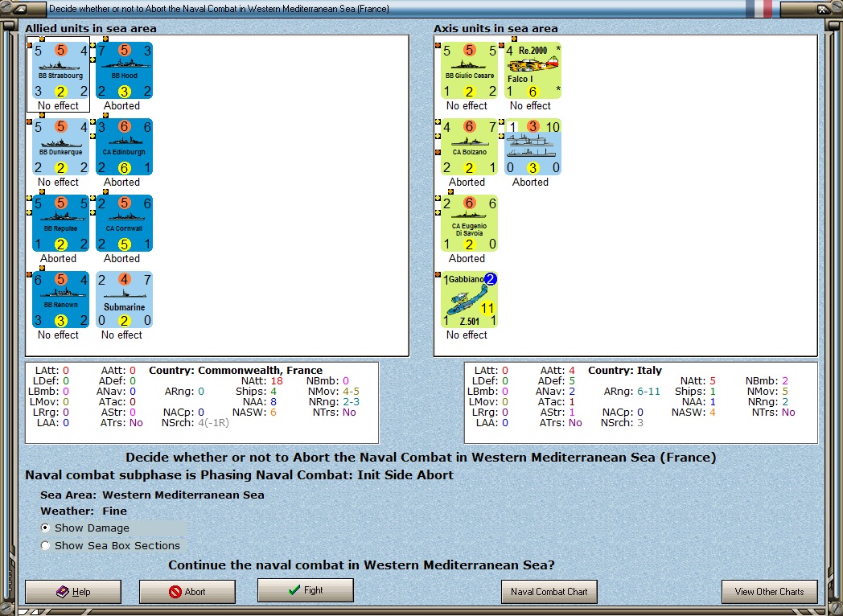Switch to Show Sea Box Sections
This screenshot has width=843, height=616.
tap(45, 545)
